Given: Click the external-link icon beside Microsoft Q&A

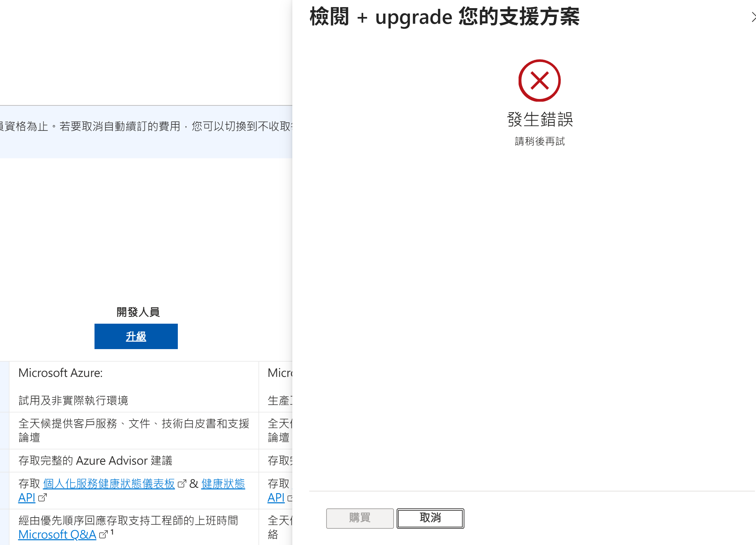Looking at the screenshot, I should click(103, 534).
